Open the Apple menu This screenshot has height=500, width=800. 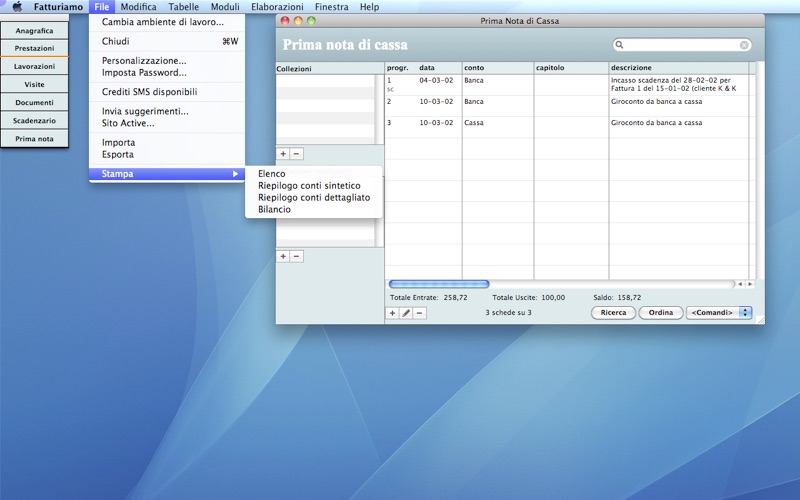[x=16, y=7]
